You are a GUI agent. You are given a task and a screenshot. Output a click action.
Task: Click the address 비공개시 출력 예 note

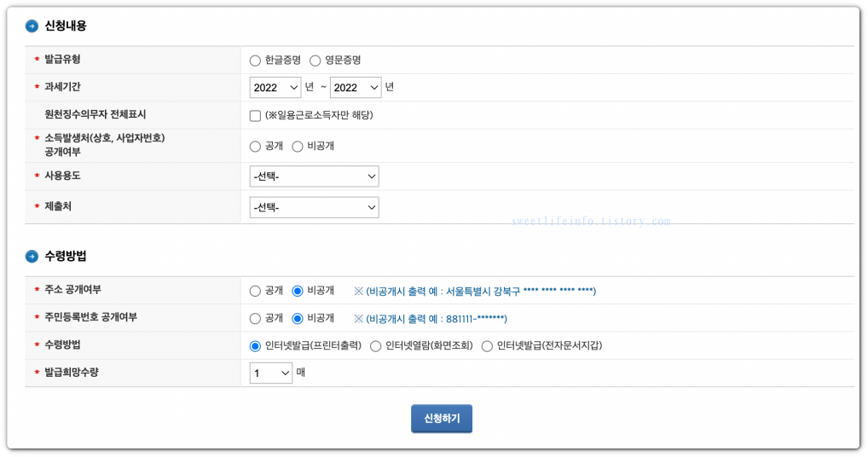click(x=475, y=291)
